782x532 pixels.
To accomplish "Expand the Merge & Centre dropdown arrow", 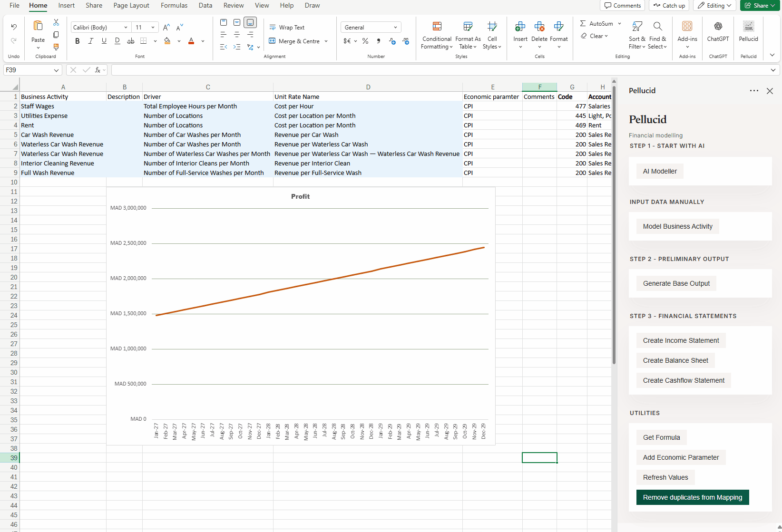I will 326,41.
